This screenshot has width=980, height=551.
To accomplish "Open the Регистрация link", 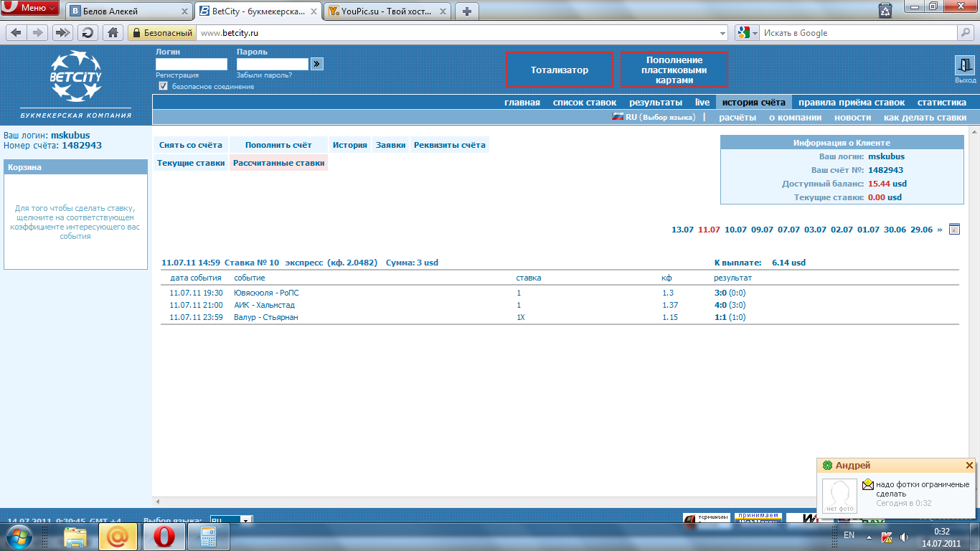I will [x=177, y=75].
